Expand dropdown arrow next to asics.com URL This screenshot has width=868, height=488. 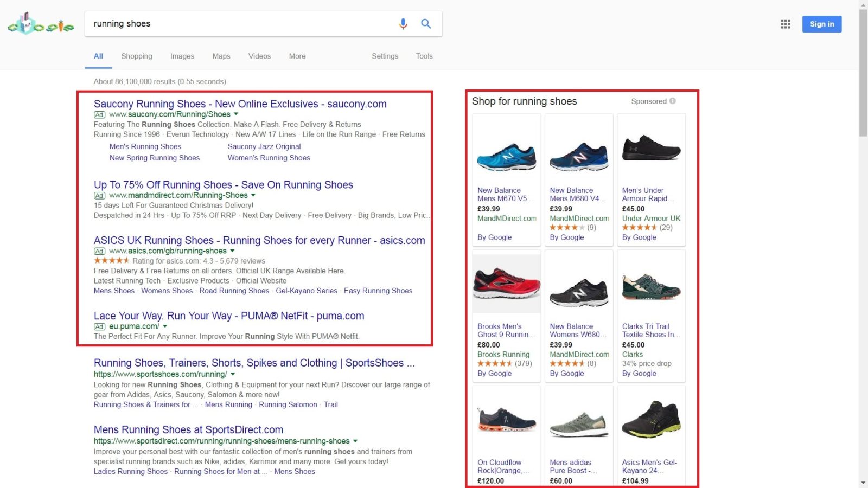pos(232,251)
